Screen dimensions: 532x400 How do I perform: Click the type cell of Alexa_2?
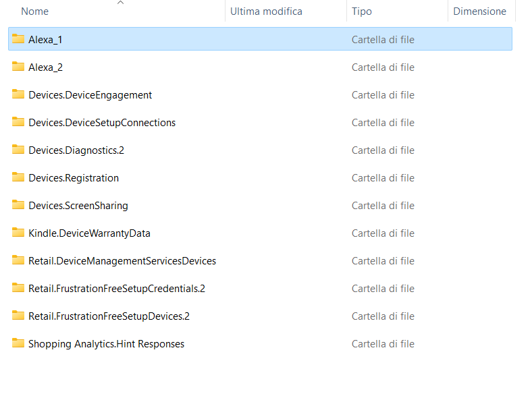point(383,67)
